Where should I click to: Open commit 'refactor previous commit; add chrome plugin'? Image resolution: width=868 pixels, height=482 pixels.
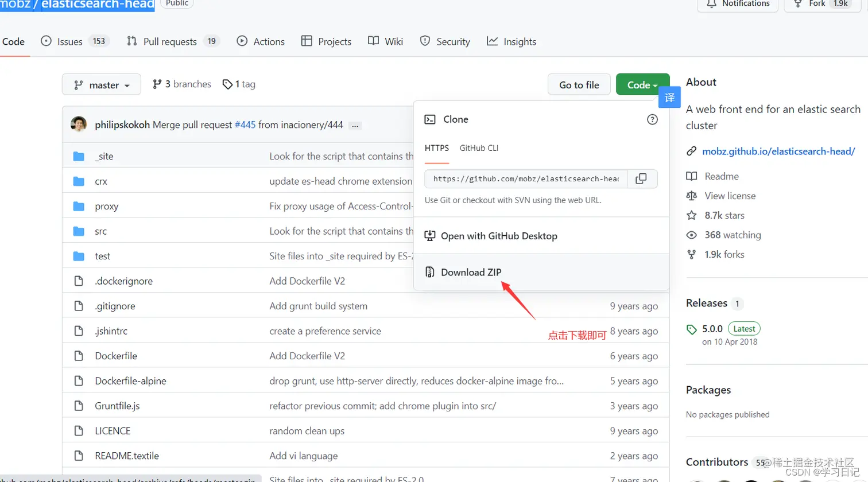click(x=382, y=406)
